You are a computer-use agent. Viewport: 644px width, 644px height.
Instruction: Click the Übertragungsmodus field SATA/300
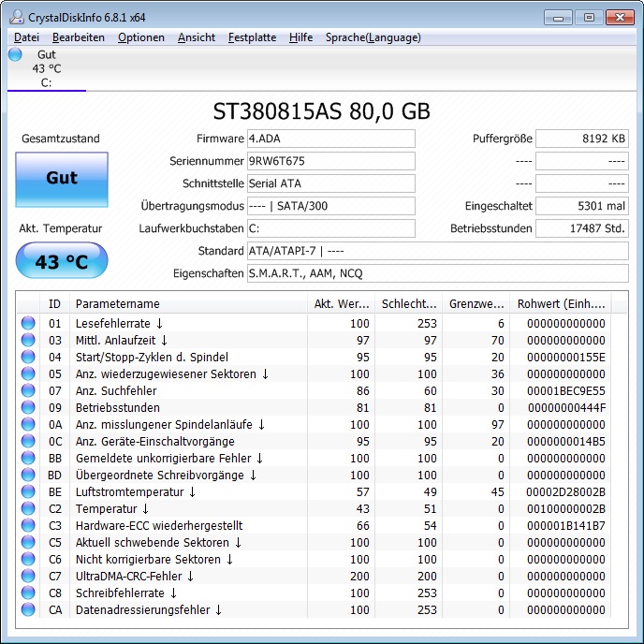(331, 206)
